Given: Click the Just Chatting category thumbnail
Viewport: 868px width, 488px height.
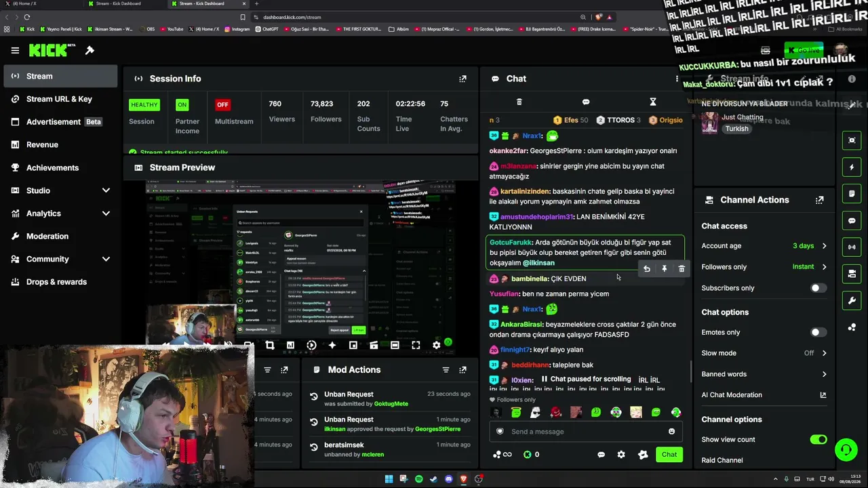Looking at the screenshot, I should point(710,123).
